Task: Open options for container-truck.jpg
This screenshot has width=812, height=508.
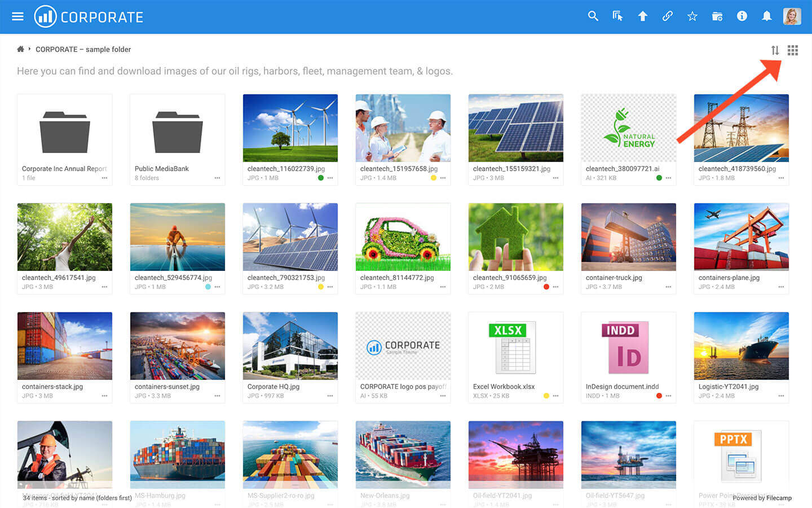Action: (x=668, y=287)
